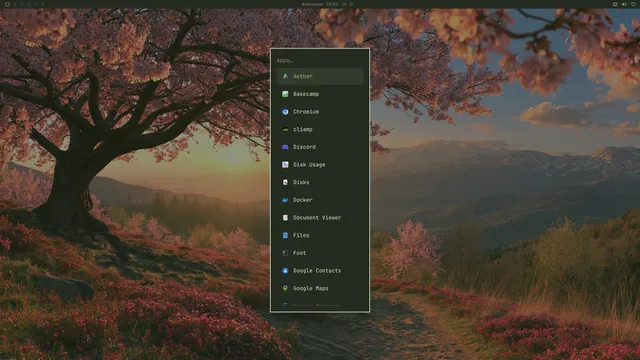The image size is (640, 360).
Task: Start Docker using its whale icon
Action: (285, 200)
